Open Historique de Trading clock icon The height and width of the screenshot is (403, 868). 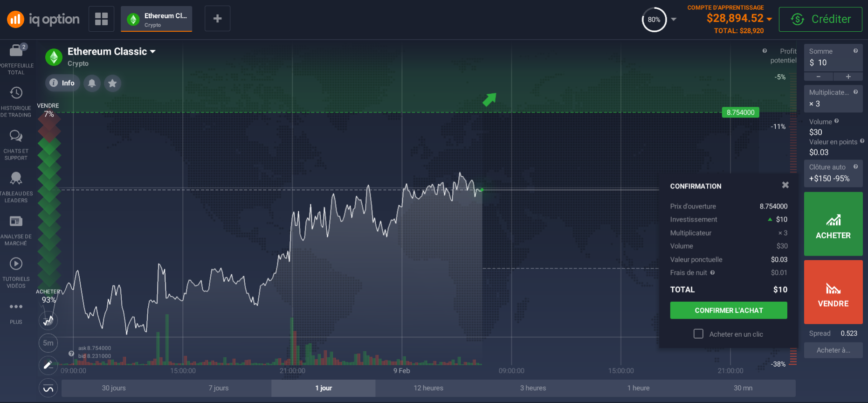pyautogui.click(x=16, y=93)
